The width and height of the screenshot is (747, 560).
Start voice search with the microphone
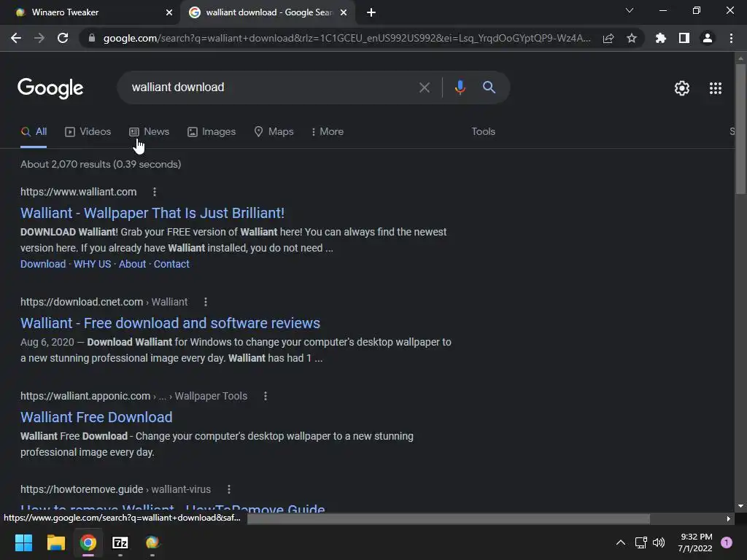460,87
